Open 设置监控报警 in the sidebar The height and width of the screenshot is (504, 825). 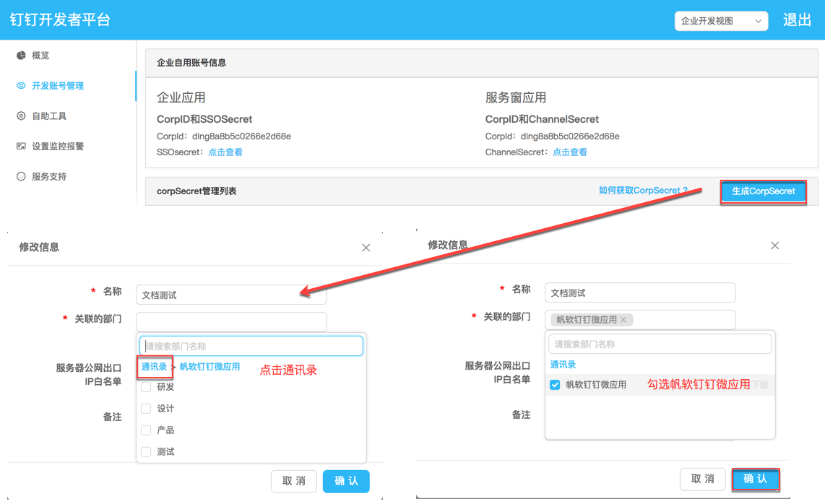click(x=58, y=147)
